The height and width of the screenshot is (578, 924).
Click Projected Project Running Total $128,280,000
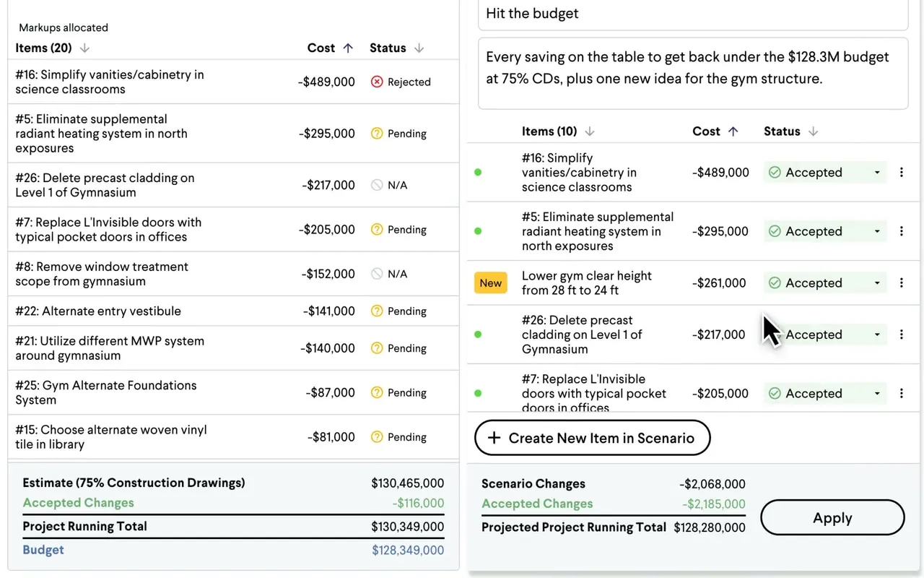[x=710, y=527]
